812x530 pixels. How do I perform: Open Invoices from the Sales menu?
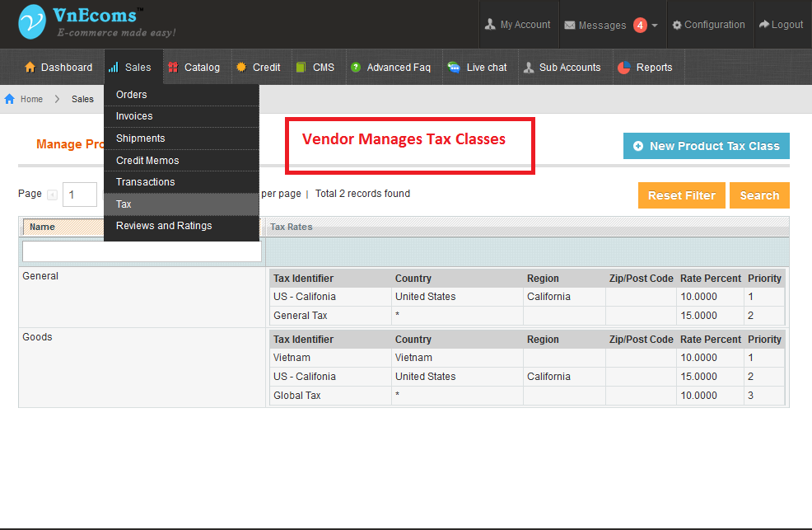[133, 115]
